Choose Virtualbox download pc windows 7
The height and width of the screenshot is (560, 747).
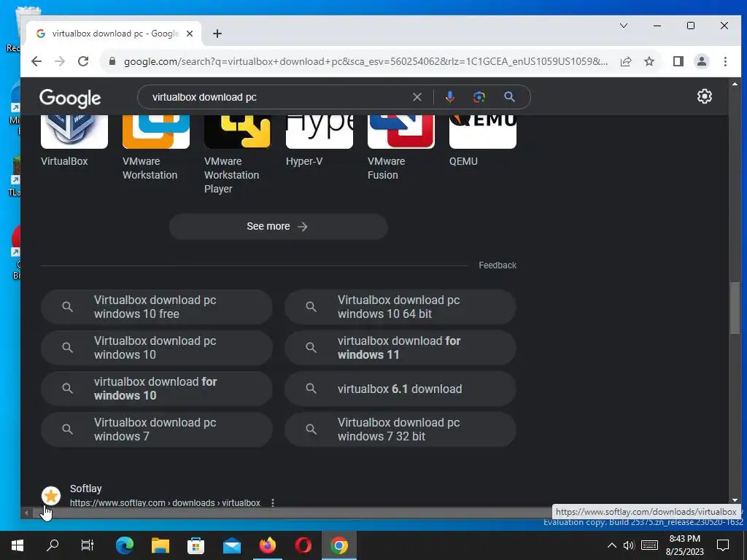coord(157,429)
